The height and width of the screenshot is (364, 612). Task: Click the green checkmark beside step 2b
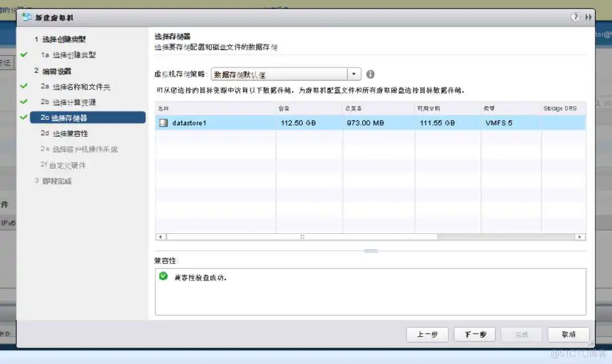click(24, 101)
